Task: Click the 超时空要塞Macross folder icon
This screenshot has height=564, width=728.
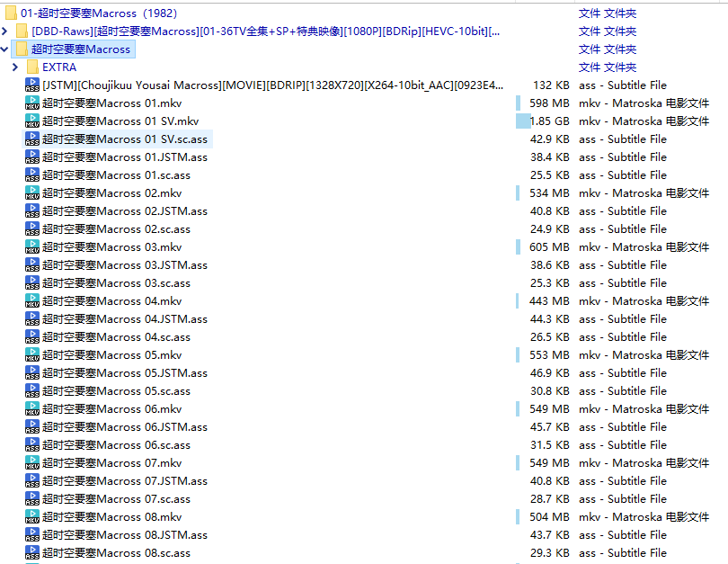Action: [x=22, y=49]
